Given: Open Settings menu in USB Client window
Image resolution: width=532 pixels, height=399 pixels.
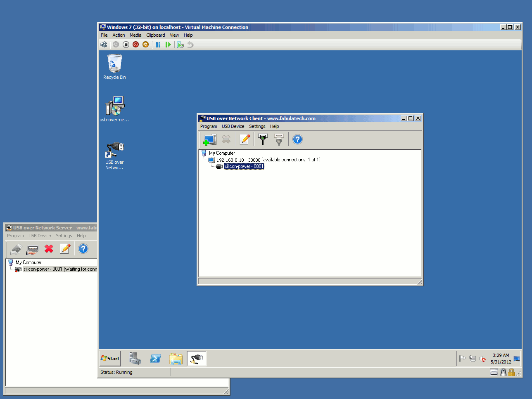Looking at the screenshot, I should click(x=257, y=126).
